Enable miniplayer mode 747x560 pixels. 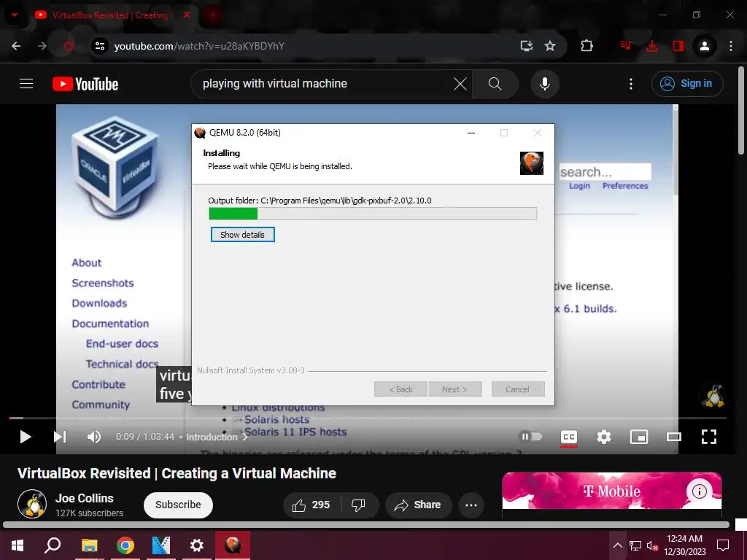coord(639,437)
